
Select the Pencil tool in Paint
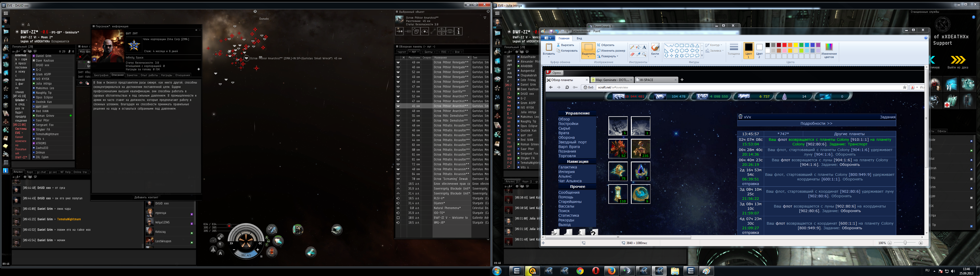632,47
